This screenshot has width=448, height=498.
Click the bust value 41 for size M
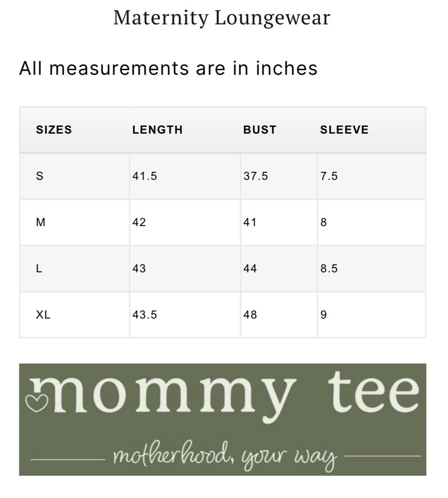click(250, 222)
